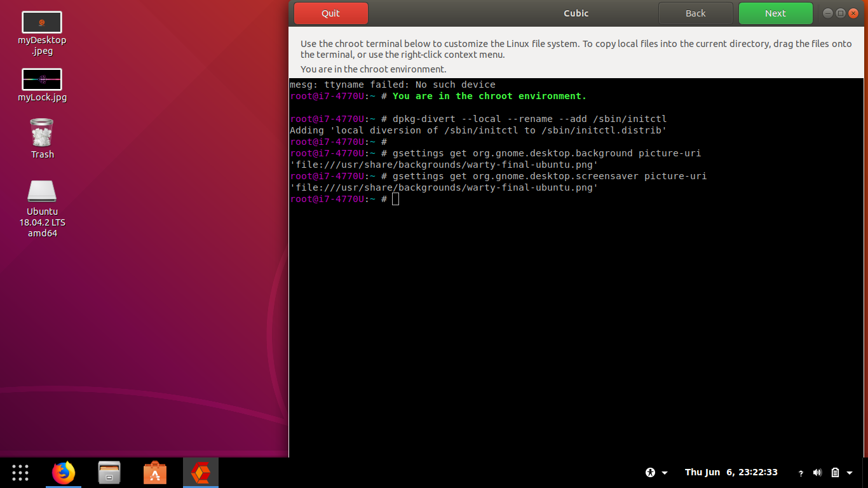
Task: Click the volume icon in the tray
Action: point(817,472)
